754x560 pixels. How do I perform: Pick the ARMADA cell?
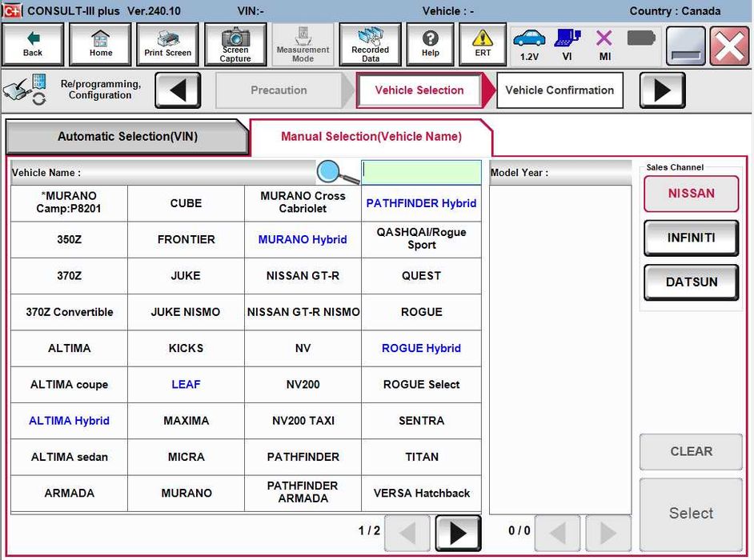[70, 493]
